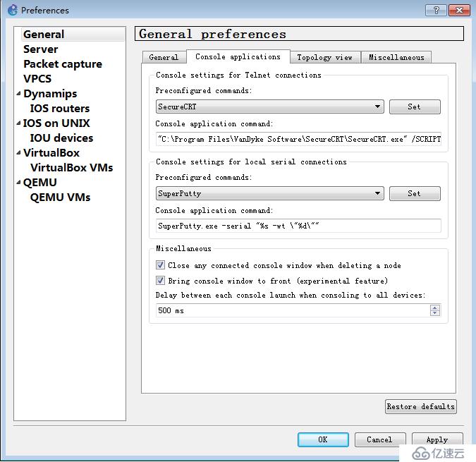Collapse the IOS on UNIX tree arrow
Screen dimensions: 476x462
[x=18, y=123]
